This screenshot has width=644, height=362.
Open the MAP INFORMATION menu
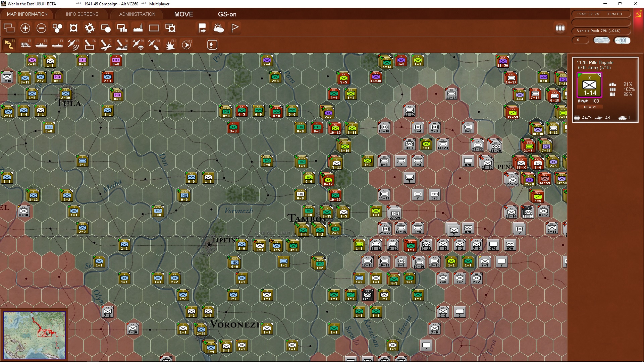click(x=27, y=14)
